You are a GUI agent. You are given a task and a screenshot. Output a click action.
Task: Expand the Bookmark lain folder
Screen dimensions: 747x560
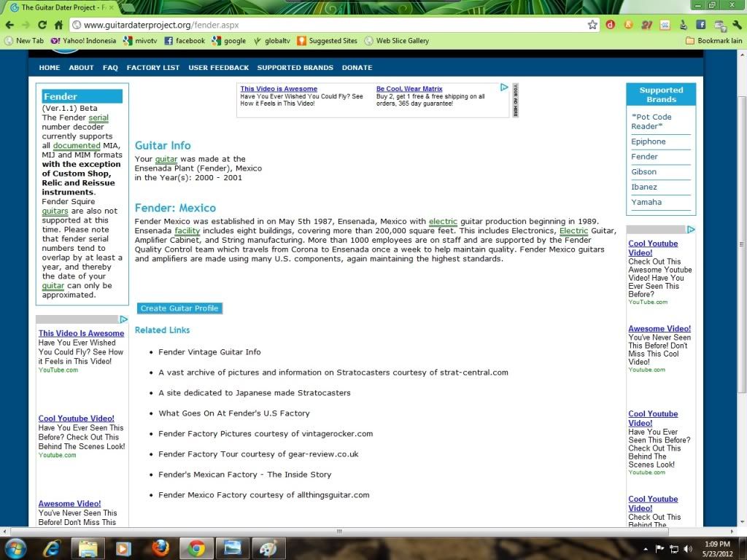click(x=713, y=41)
